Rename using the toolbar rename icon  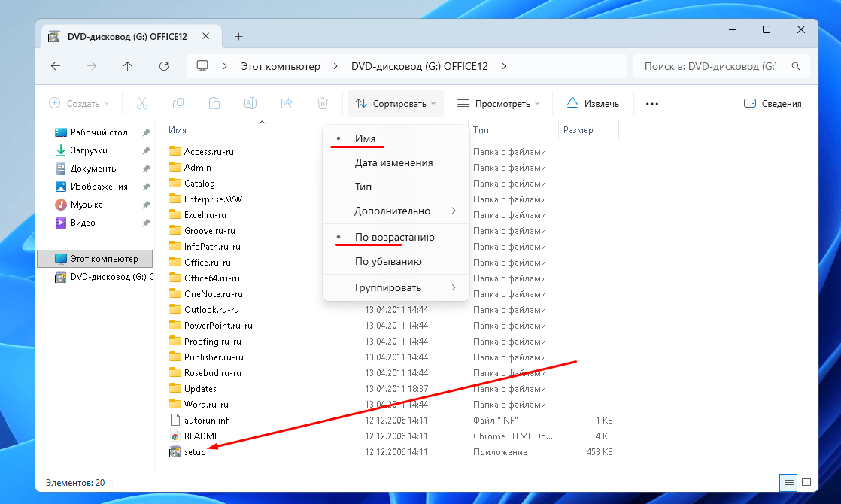tap(250, 103)
